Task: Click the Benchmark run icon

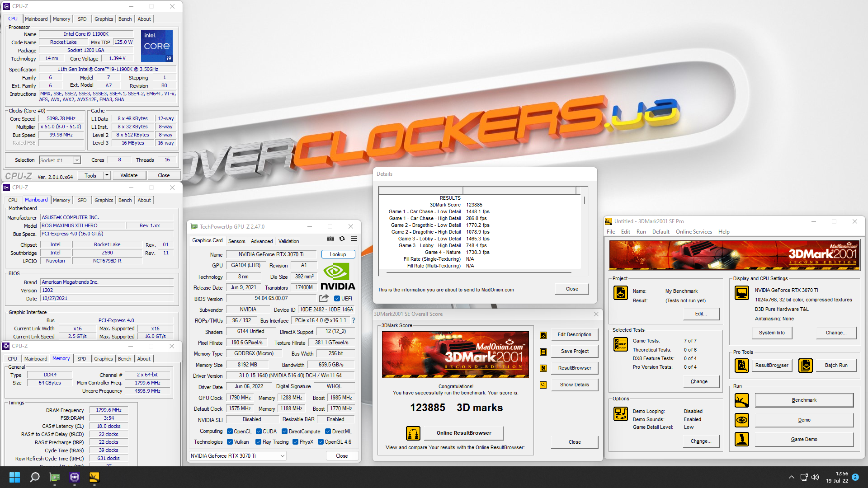Action: click(742, 400)
